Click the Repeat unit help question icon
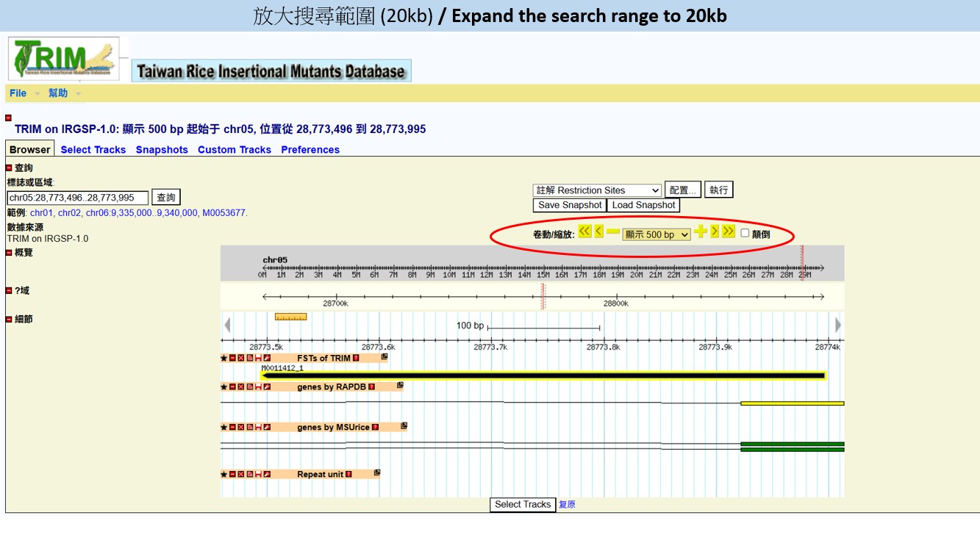This screenshot has width=980, height=546. [x=348, y=475]
